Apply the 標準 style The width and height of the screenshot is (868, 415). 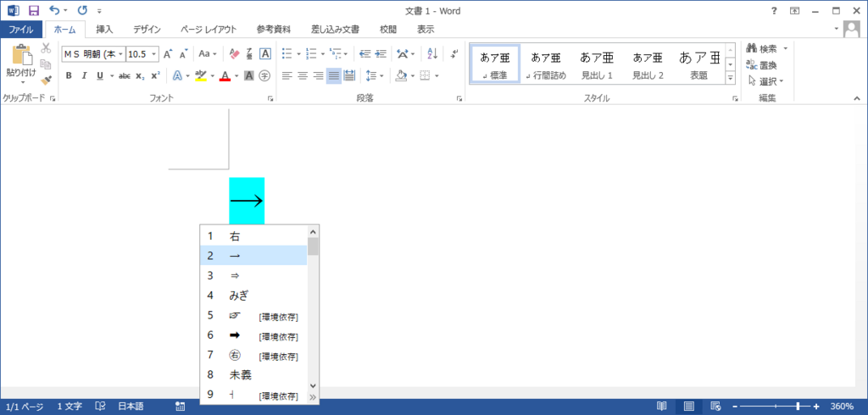(495, 64)
